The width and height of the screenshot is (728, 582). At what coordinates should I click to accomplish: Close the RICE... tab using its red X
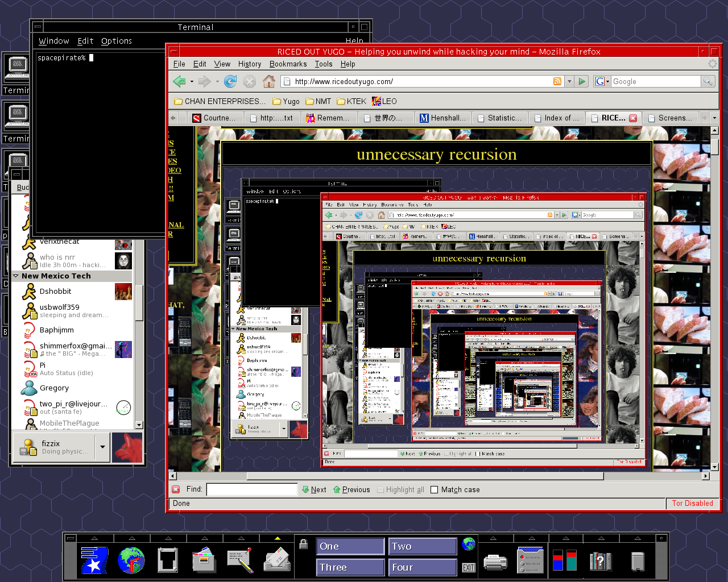[632, 118]
